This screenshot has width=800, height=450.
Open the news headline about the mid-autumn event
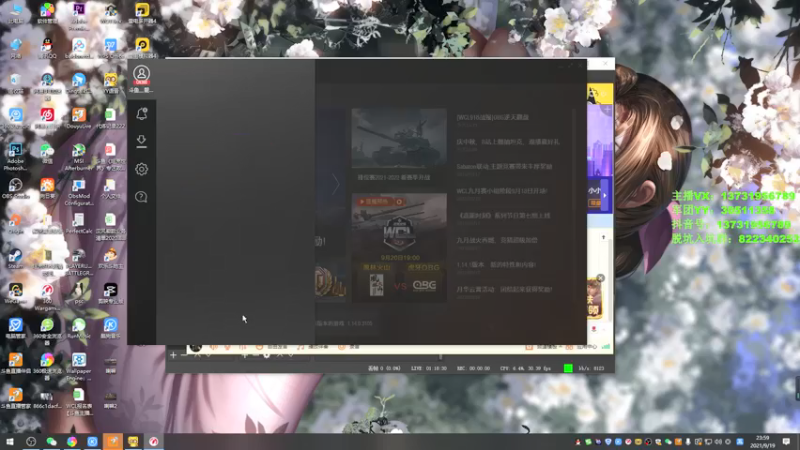click(x=508, y=142)
